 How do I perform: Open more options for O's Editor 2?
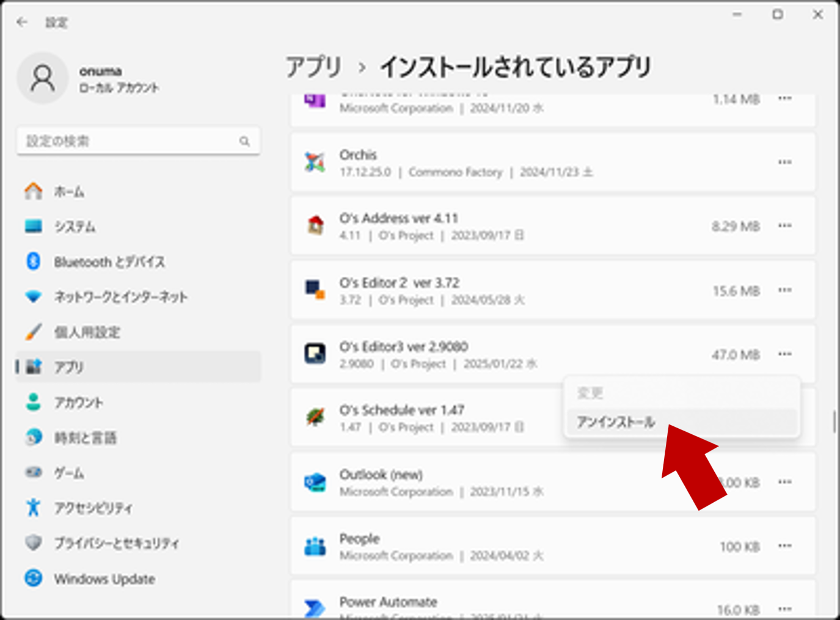click(x=785, y=290)
